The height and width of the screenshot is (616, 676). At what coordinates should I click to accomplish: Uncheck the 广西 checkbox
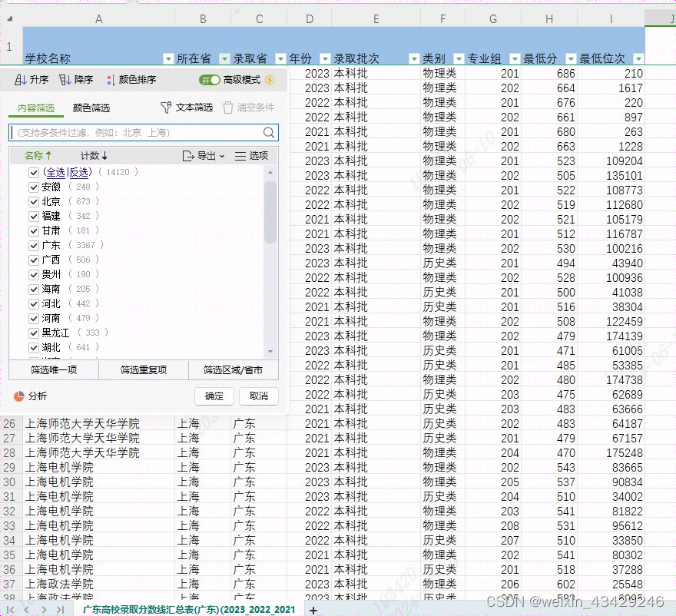tap(34, 260)
